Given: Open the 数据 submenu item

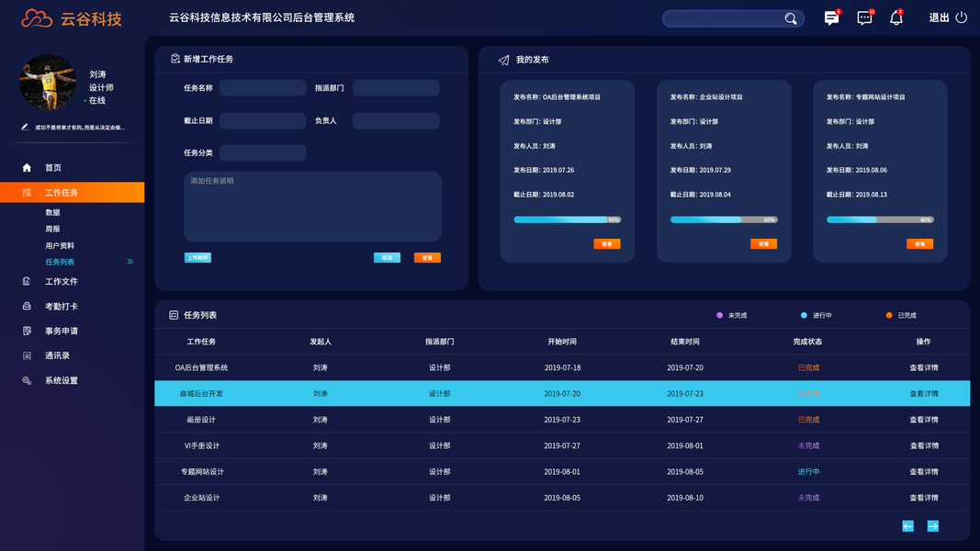Looking at the screenshot, I should pos(52,212).
